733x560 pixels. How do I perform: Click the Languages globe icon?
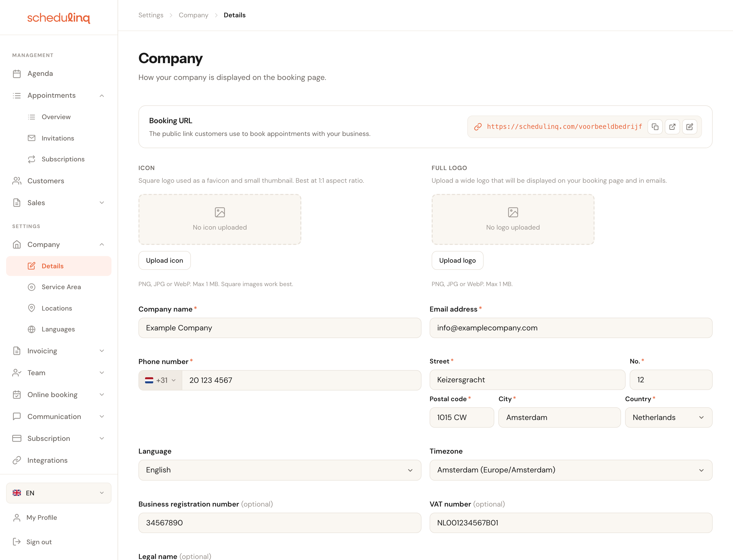tap(31, 329)
